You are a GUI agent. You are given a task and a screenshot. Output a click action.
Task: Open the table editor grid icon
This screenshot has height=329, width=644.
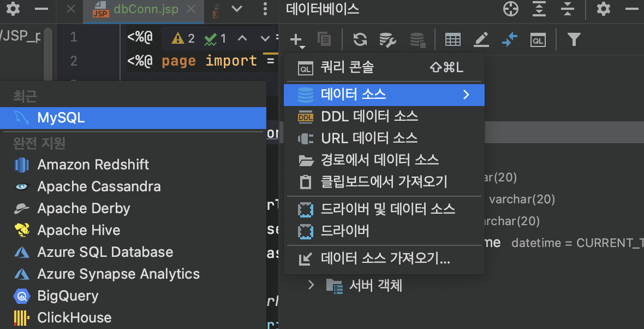pos(452,39)
